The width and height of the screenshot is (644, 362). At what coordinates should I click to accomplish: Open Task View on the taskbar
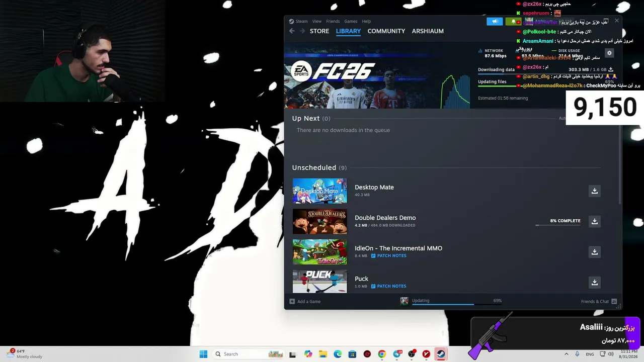293,354
